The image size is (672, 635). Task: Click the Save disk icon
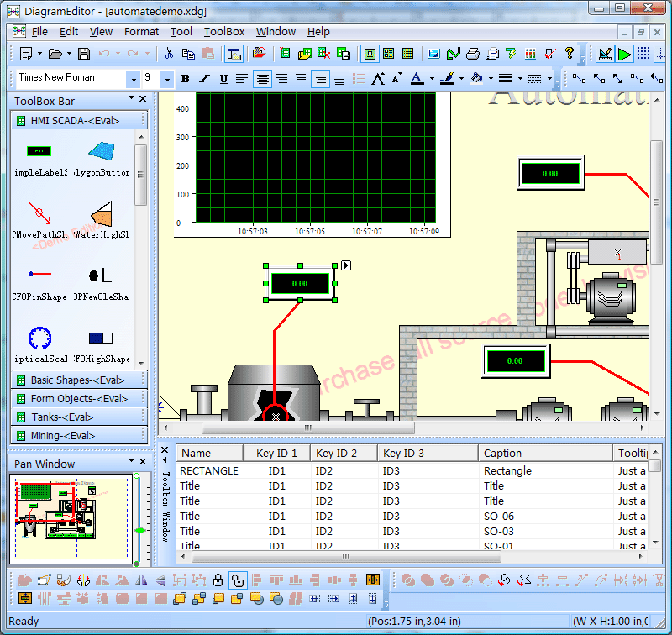pyautogui.click(x=83, y=54)
